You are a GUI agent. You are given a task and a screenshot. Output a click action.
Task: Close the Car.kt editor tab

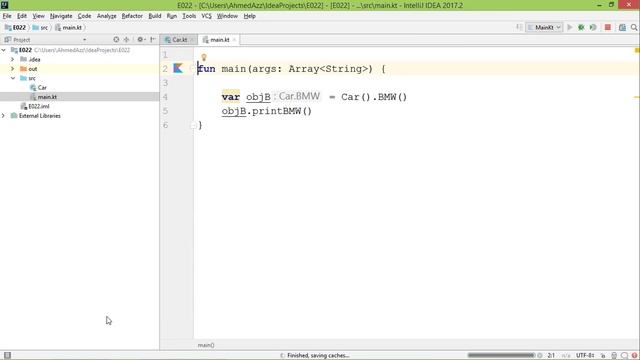point(192,40)
